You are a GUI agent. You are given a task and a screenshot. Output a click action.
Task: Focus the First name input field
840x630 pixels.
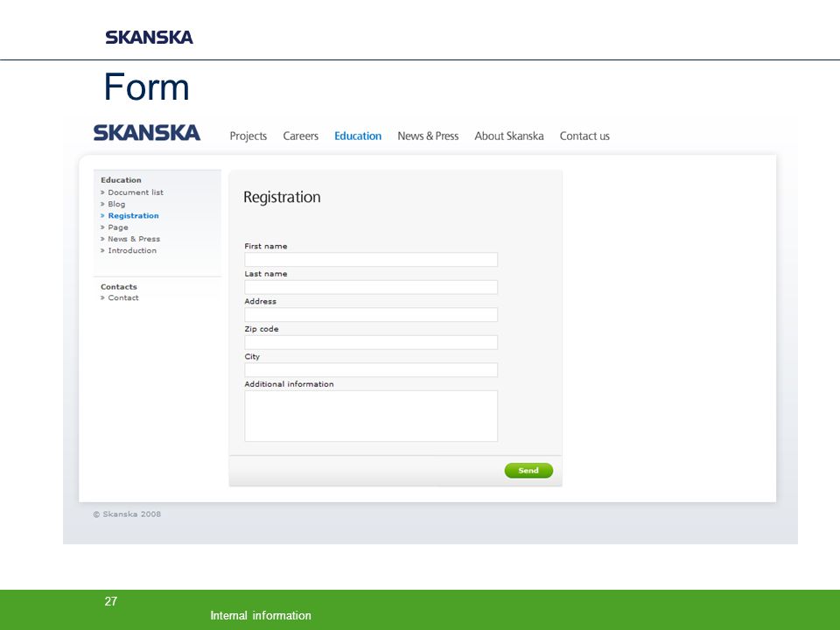(371, 259)
